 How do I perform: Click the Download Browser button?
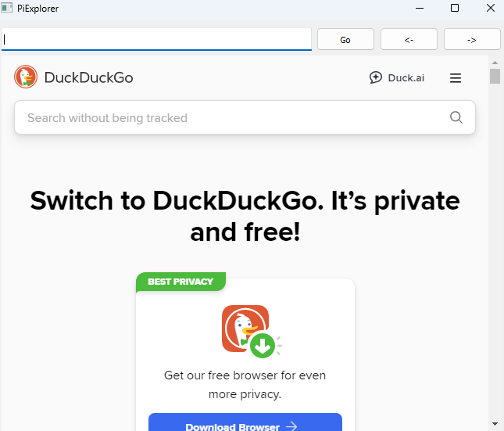(245, 422)
